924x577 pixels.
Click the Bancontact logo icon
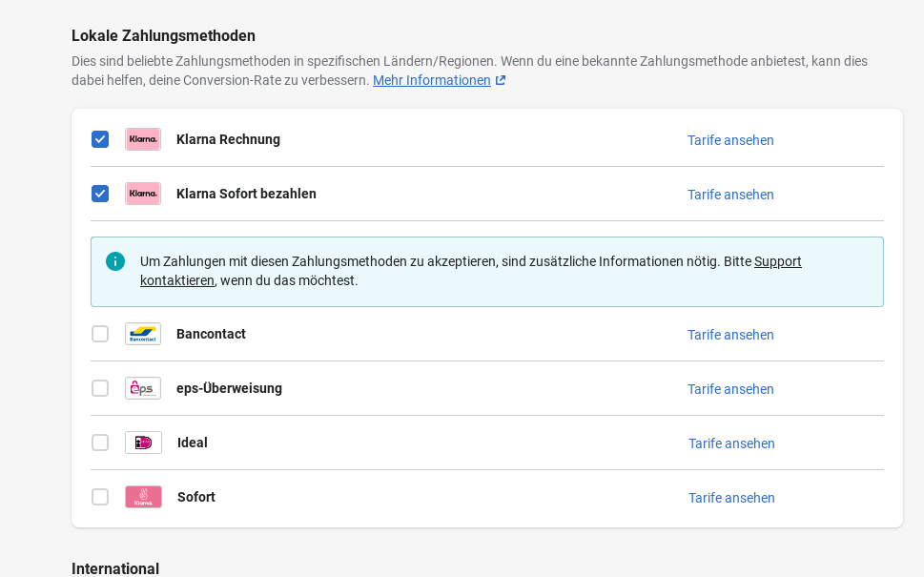(x=143, y=334)
